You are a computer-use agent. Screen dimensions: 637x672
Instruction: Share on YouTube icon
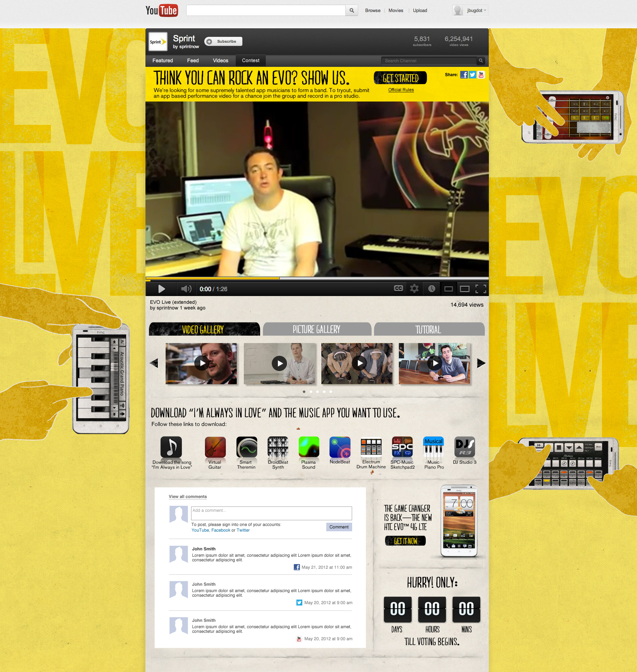tap(481, 75)
